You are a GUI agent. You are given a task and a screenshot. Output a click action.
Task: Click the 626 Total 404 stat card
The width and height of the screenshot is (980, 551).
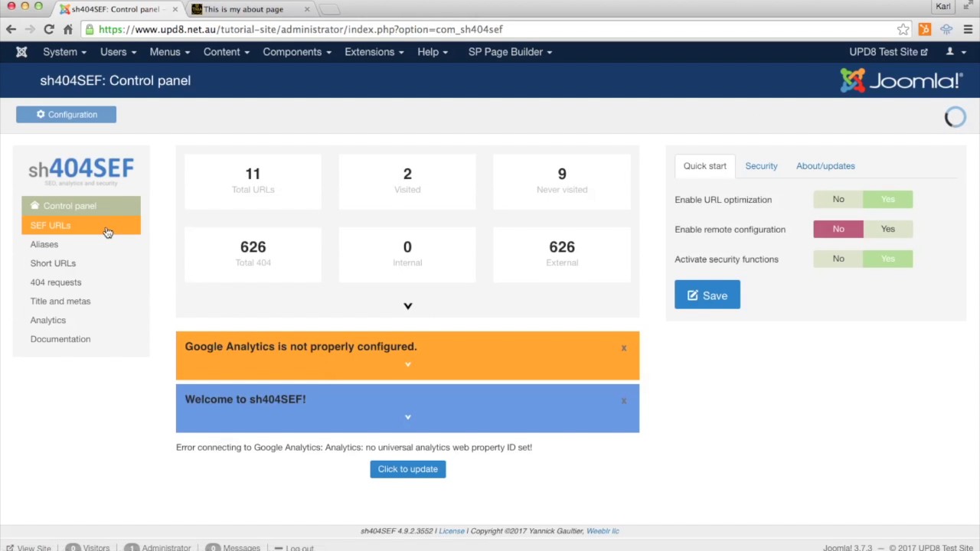(x=253, y=255)
